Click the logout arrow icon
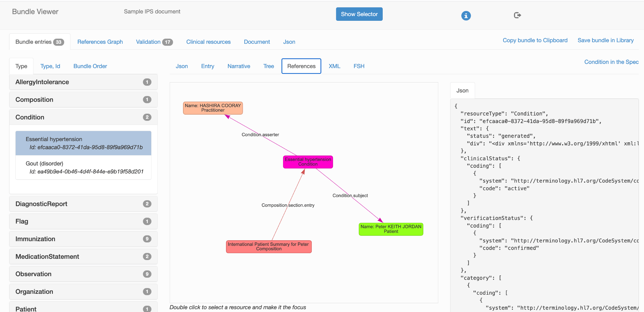Viewport: 644px width, 312px height. click(x=517, y=15)
